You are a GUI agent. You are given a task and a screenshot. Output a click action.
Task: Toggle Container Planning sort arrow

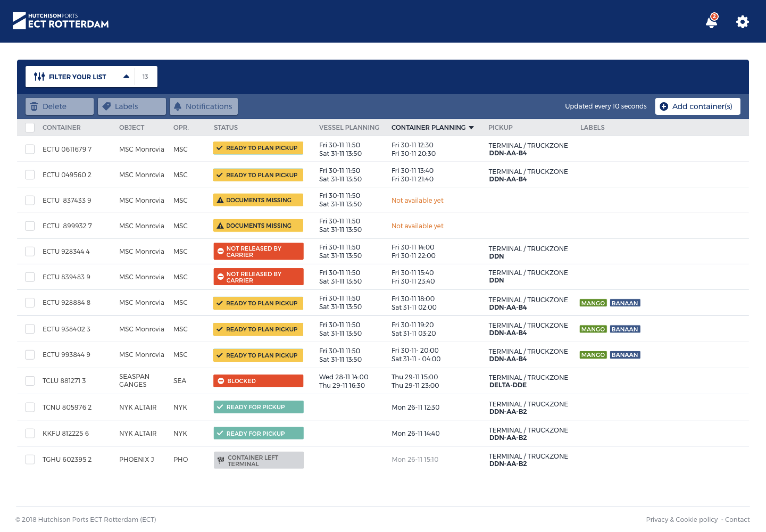(471, 128)
